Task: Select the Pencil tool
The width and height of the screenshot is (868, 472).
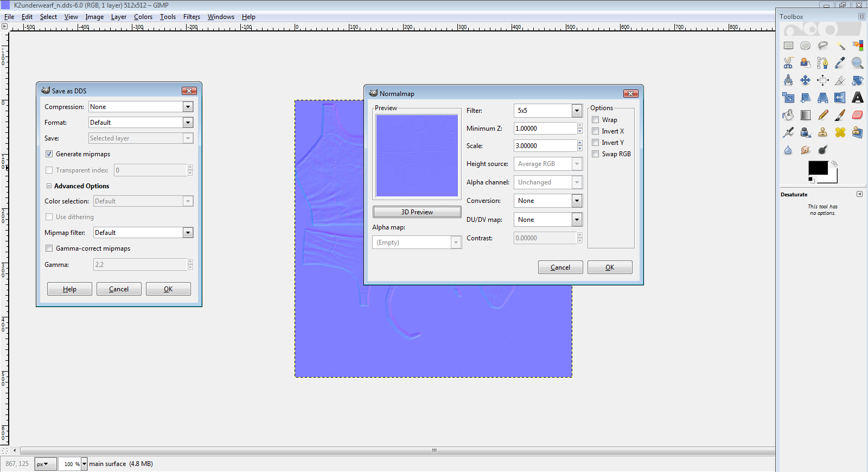Action: (823, 115)
